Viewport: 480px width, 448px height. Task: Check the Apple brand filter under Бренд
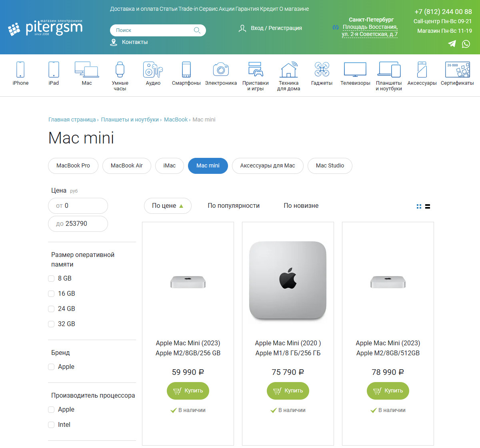(x=51, y=367)
